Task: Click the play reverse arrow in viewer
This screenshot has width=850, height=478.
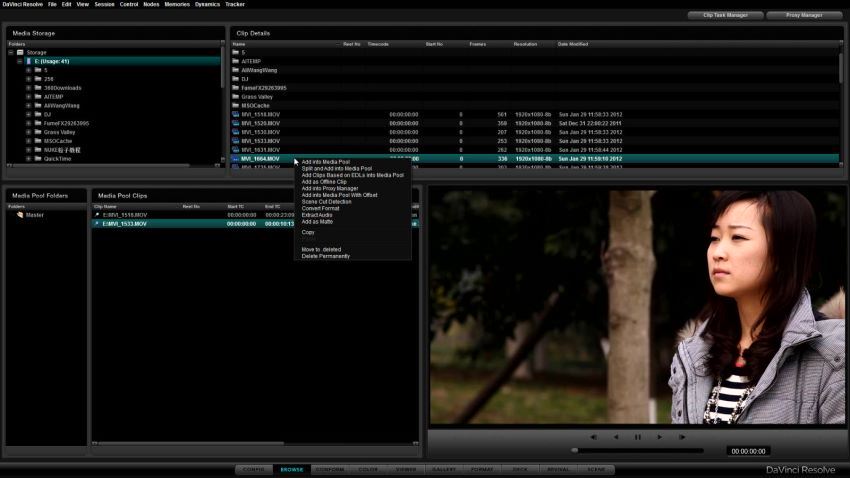Action: coord(616,437)
